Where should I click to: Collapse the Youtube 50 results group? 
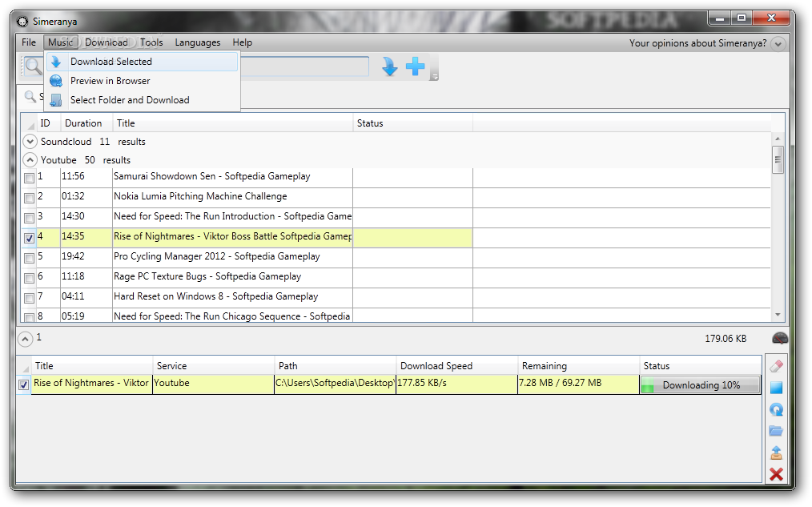click(30, 160)
